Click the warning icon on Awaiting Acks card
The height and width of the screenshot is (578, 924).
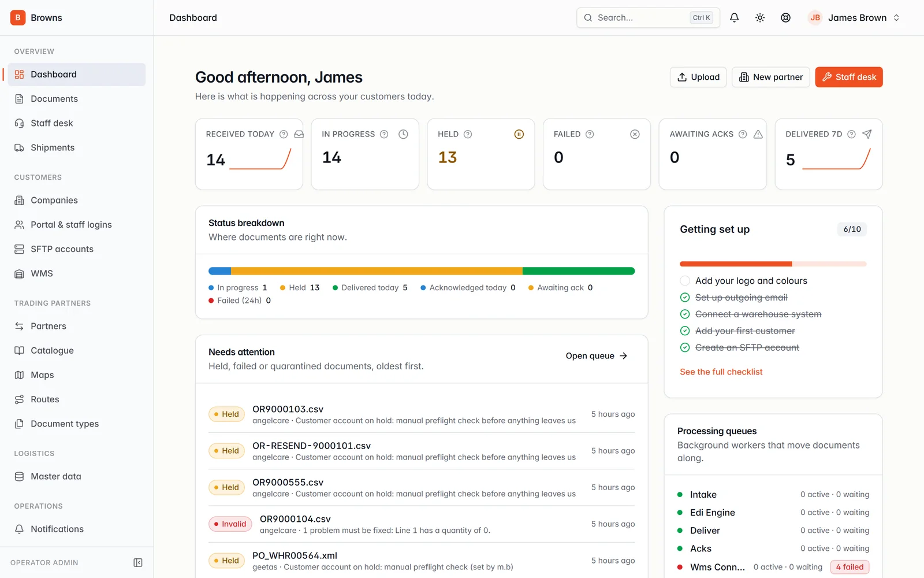[x=758, y=134]
